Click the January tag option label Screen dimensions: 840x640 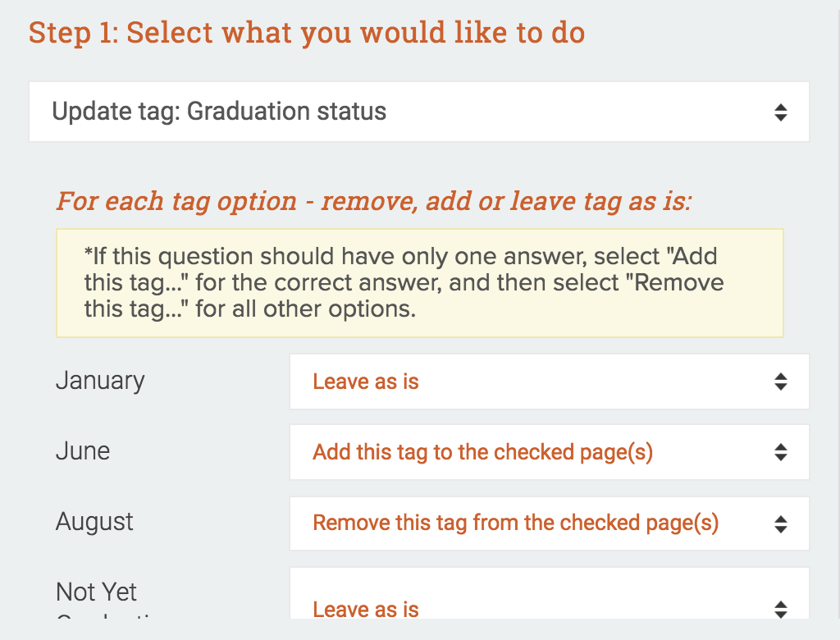[100, 381]
